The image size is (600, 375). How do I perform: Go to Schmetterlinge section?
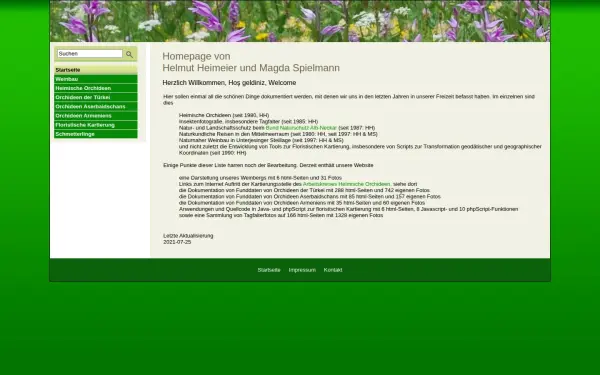pyautogui.click(x=96, y=134)
